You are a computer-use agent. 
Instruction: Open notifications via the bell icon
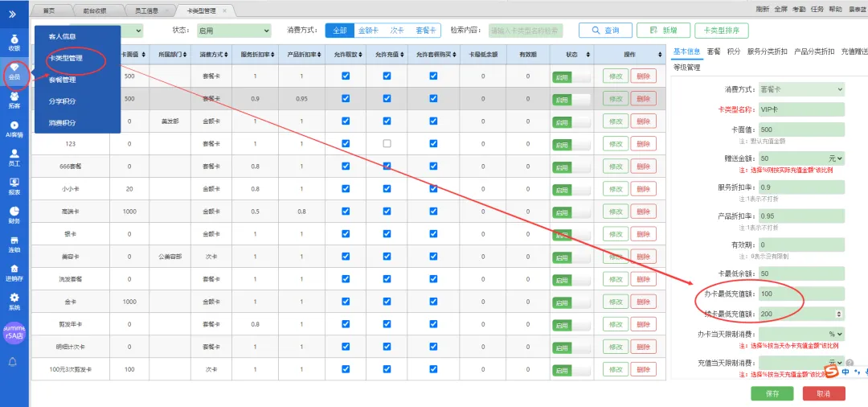click(x=13, y=362)
